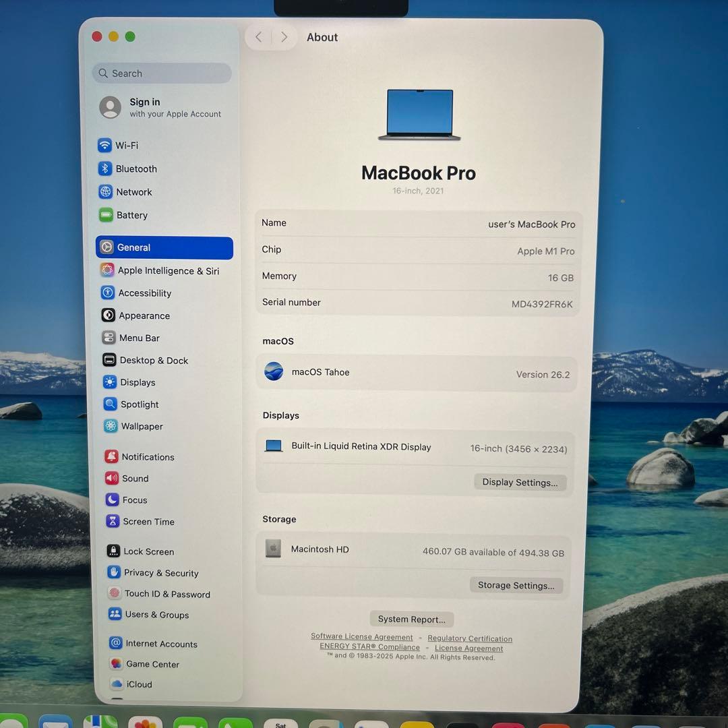Select Displays sun icon in sidebar
Viewport: 728px width, 728px height.
pyautogui.click(x=110, y=382)
